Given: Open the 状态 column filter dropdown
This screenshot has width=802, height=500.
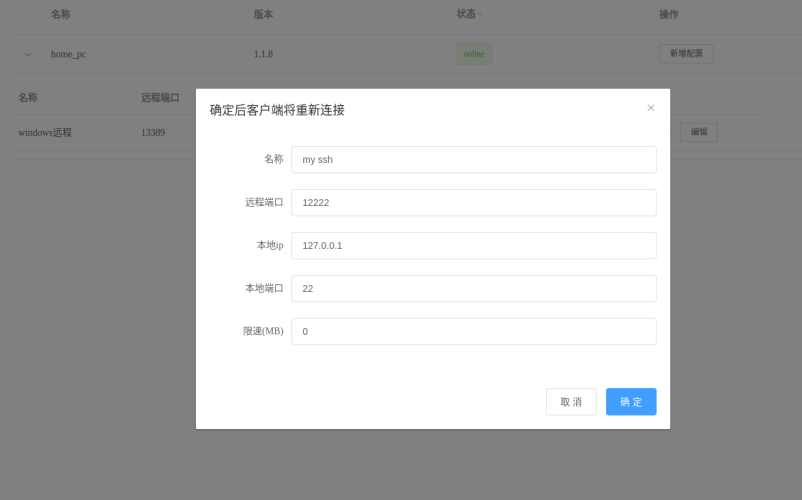Looking at the screenshot, I should coord(480,14).
